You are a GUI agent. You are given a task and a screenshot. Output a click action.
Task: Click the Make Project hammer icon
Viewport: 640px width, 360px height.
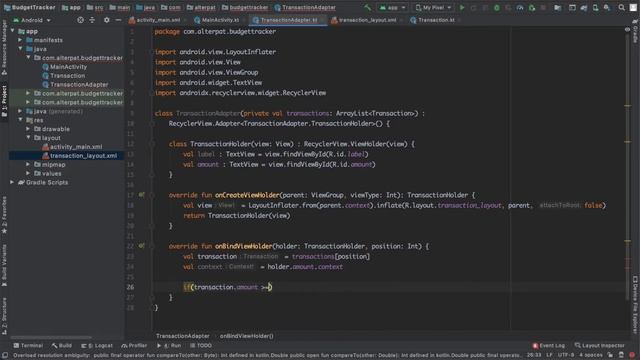367,7
